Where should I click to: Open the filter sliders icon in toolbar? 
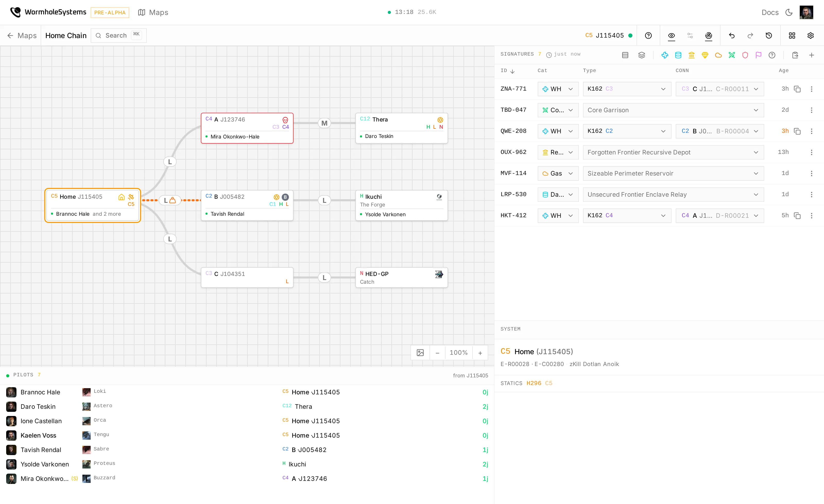[x=690, y=36]
